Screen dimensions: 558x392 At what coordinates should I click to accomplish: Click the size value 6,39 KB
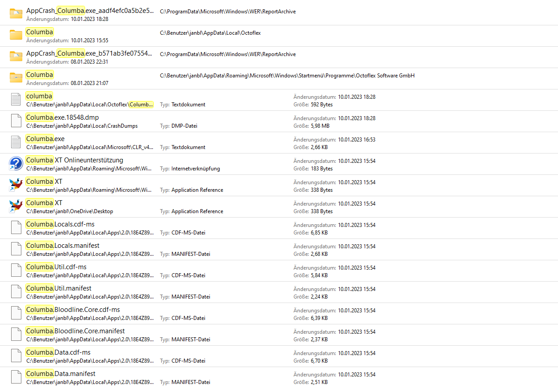tap(319, 318)
